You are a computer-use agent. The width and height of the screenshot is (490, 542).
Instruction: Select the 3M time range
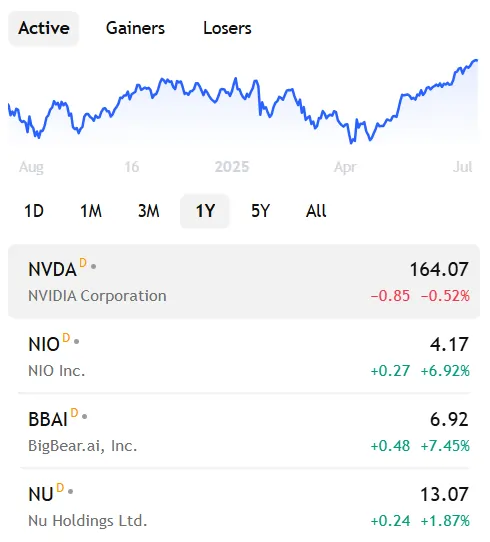click(x=149, y=211)
